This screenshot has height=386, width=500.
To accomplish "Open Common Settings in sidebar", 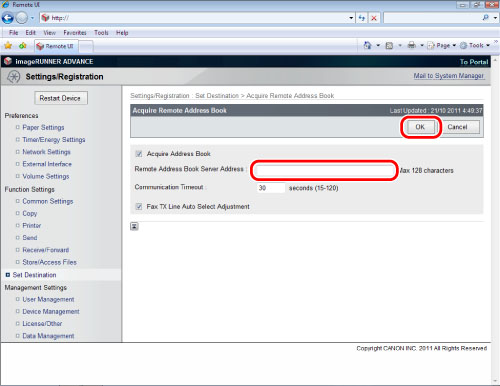I will tap(48, 201).
